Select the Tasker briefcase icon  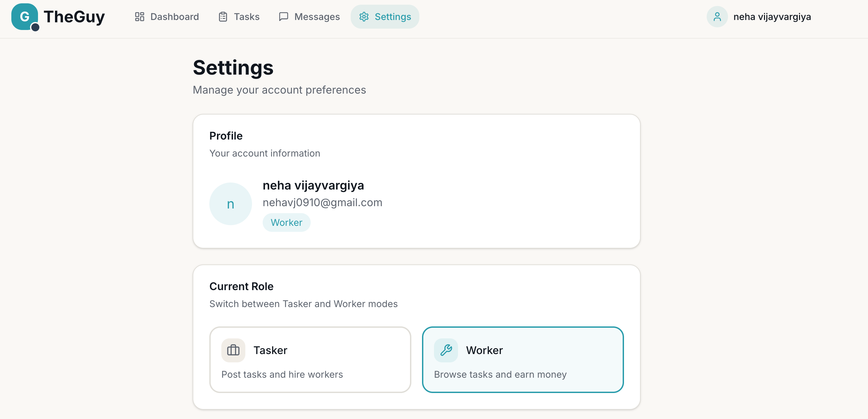[233, 350]
